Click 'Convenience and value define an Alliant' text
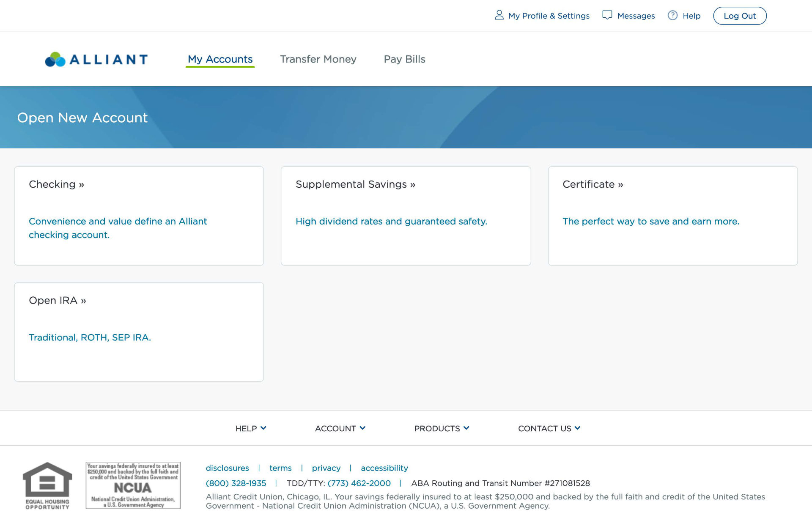 (118, 221)
